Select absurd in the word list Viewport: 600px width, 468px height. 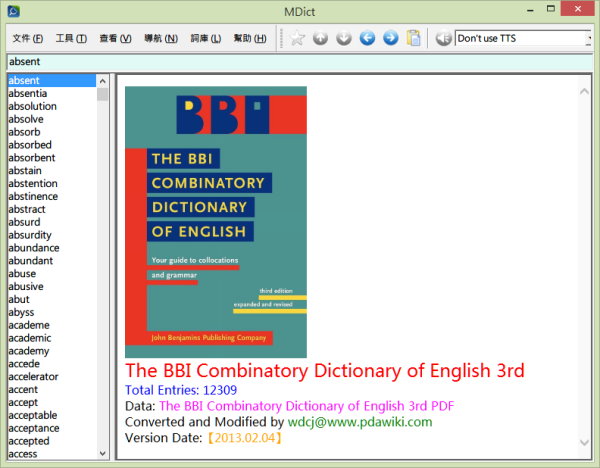24,222
